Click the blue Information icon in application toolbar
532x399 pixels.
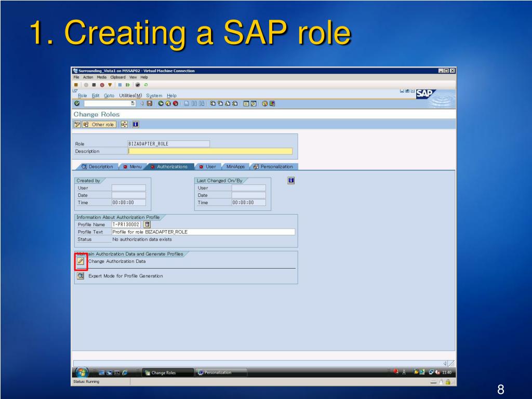coord(136,125)
